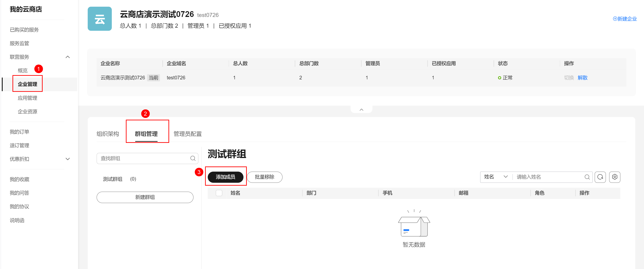Click the blue cloud enterprise logo icon

click(x=100, y=19)
